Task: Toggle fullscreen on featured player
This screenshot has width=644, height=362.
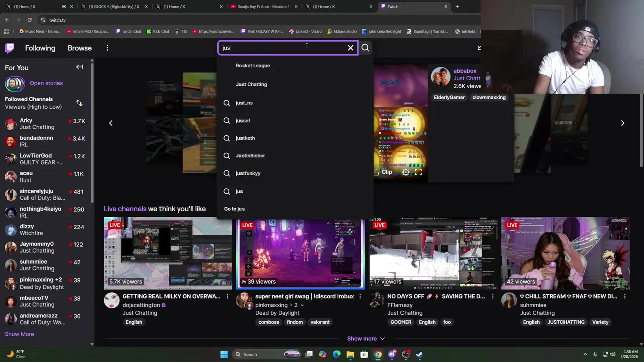Action: click(418, 172)
